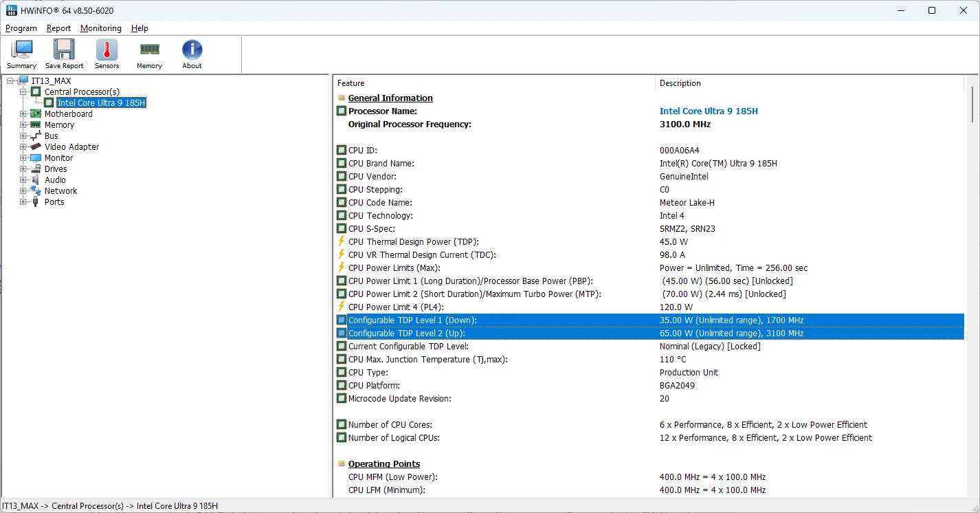This screenshot has height=513, width=980.
Task: Click chip icon beside CPU Brand Name
Action: tap(342, 164)
